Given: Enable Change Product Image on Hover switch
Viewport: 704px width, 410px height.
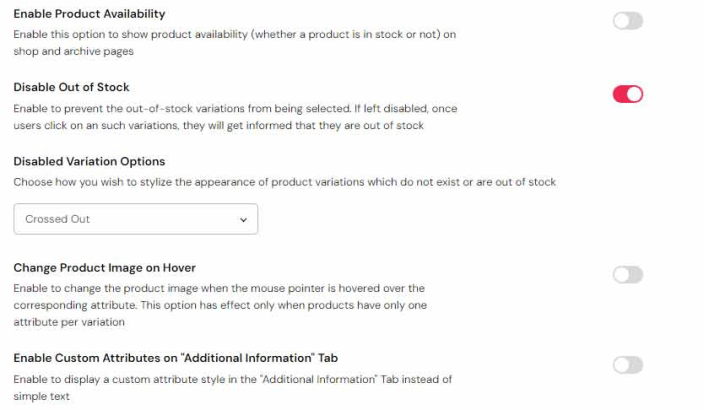Looking at the screenshot, I should pos(627,274).
